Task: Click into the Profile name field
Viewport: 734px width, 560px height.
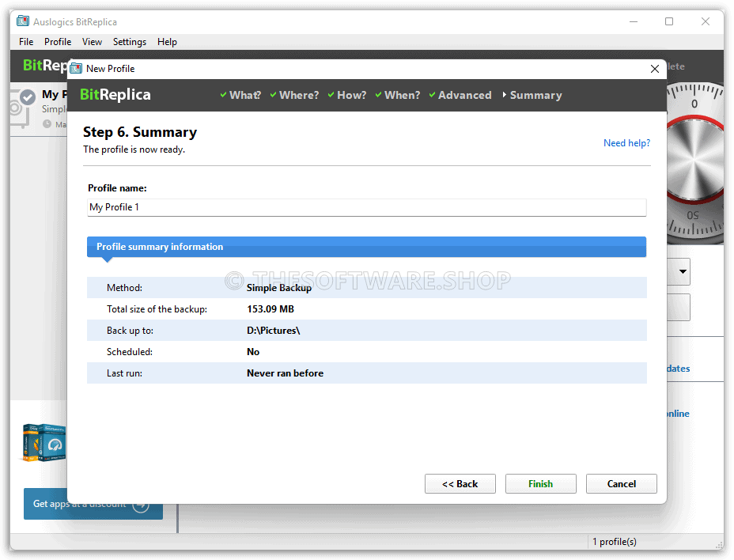Action: (366, 207)
